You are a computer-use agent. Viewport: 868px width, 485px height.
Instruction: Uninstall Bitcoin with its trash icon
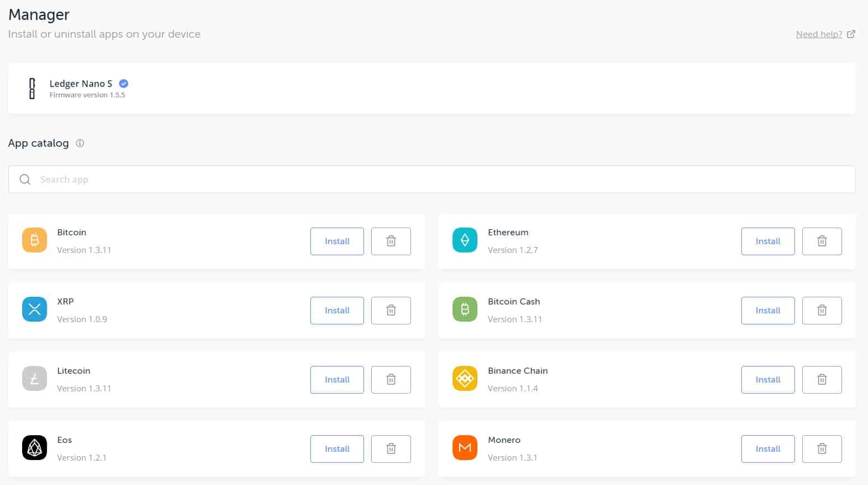pos(391,241)
